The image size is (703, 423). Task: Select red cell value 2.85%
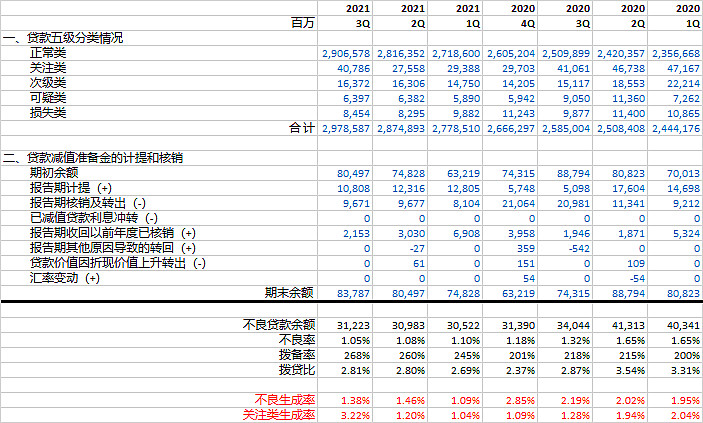point(521,401)
